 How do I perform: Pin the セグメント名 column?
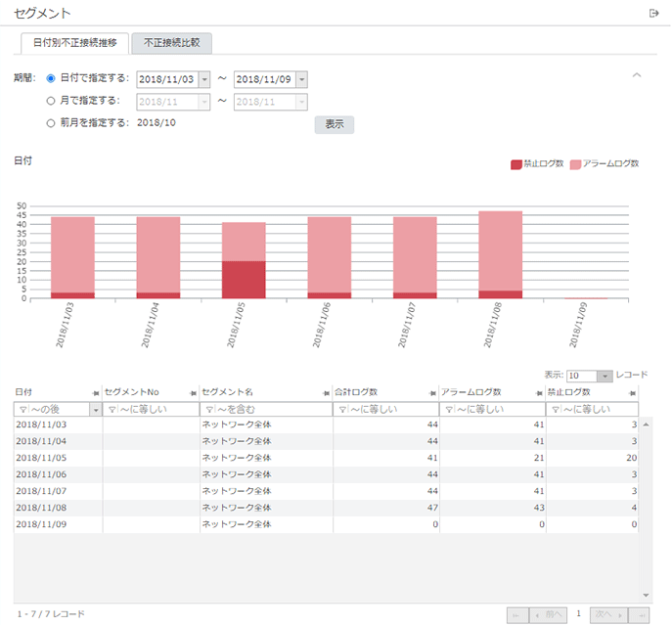click(x=326, y=392)
